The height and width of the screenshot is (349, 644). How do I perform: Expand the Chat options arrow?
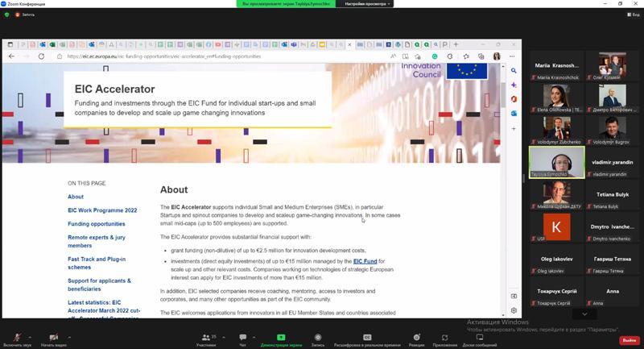[x=254, y=338]
